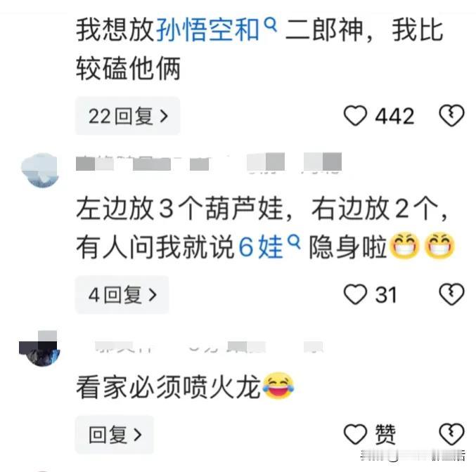Viewport: 476px width, 472px height.
Task: Like the 葫芦娃 comment with 31 likes
Action: point(355,294)
